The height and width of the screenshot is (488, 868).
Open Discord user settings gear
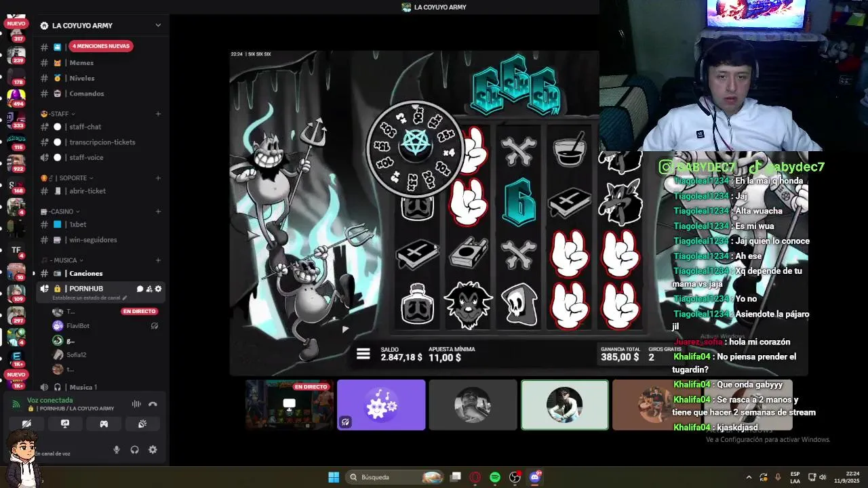coord(153,449)
